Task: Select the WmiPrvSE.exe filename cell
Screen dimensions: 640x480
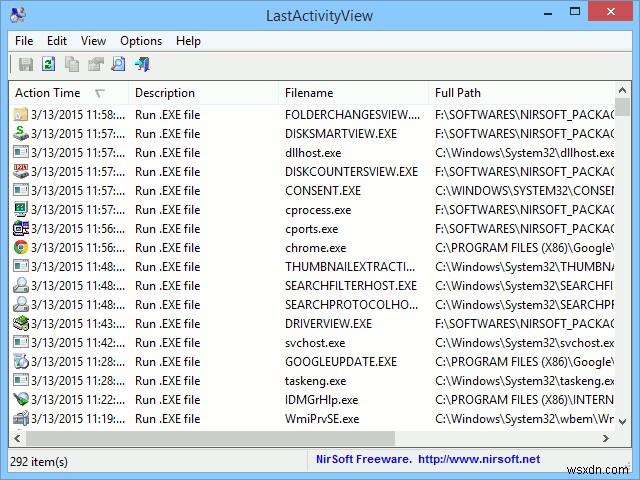Action: 322,419
